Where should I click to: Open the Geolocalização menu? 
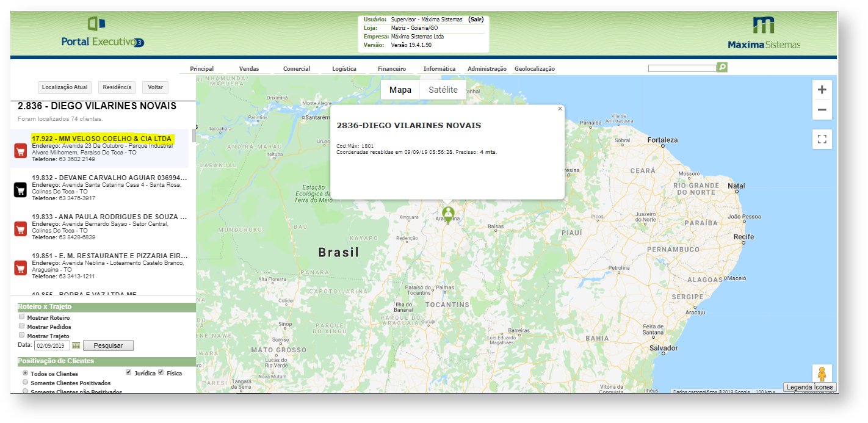coord(535,69)
